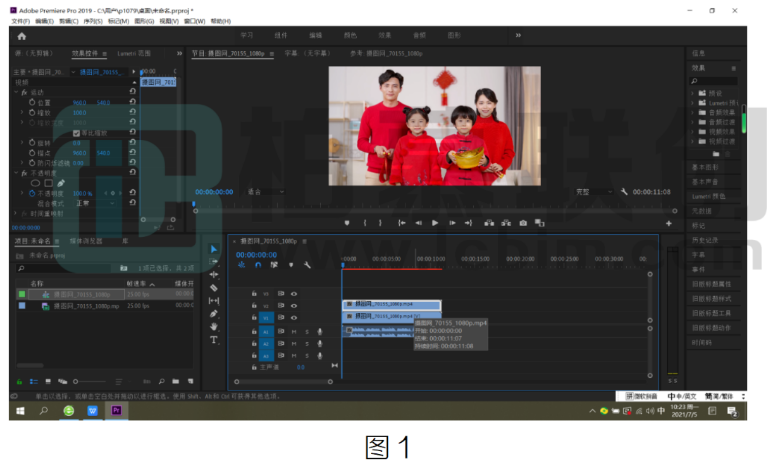The image size is (776, 471).
Task: Enable voice-over record on track A3
Action: 320,356
